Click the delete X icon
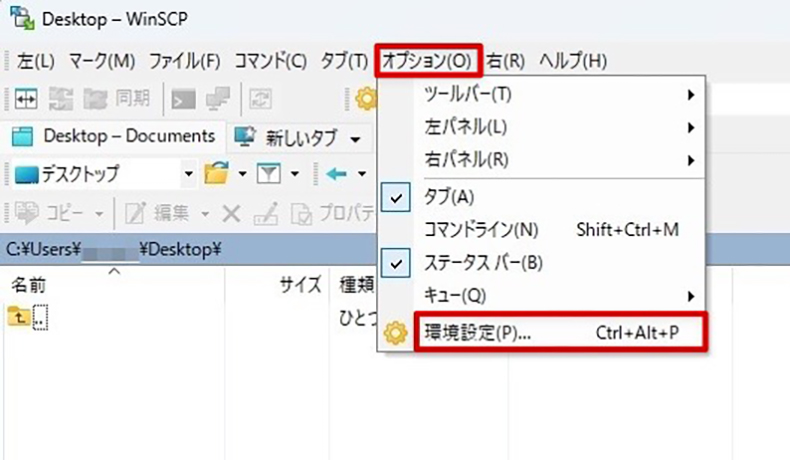This screenshot has height=460, width=790. 231,214
